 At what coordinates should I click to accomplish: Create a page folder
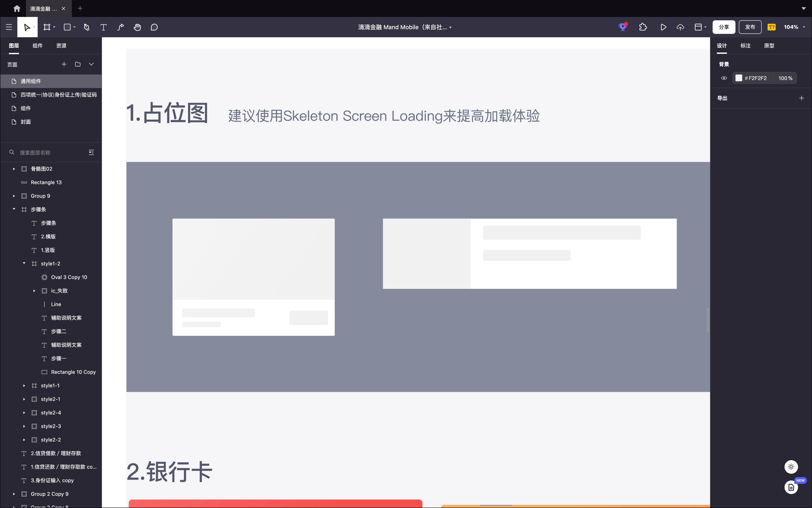point(78,64)
